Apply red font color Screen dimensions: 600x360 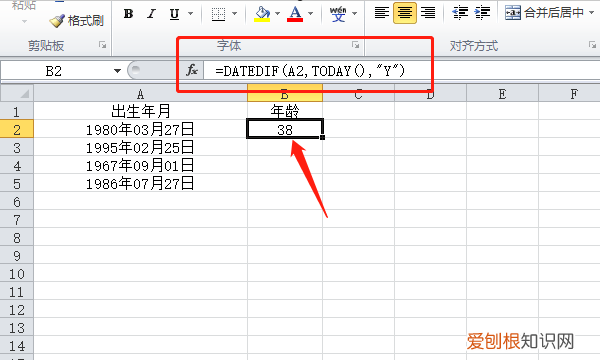tap(295, 14)
